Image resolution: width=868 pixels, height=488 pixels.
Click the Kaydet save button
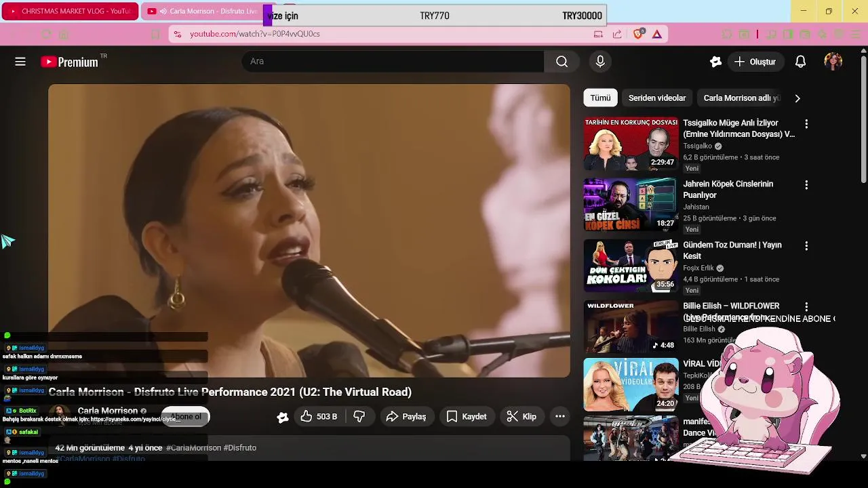(x=467, y=417)
